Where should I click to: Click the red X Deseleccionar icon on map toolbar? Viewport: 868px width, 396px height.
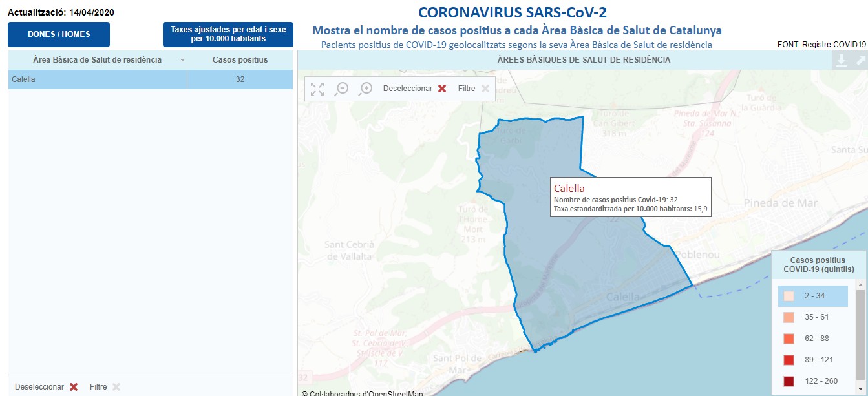[442, 89]
